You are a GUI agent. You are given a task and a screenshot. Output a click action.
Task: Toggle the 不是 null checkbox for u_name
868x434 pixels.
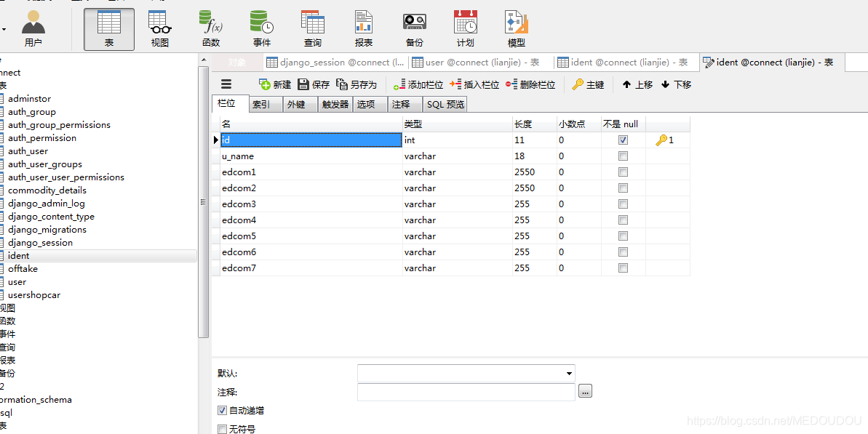pos(624,156)
